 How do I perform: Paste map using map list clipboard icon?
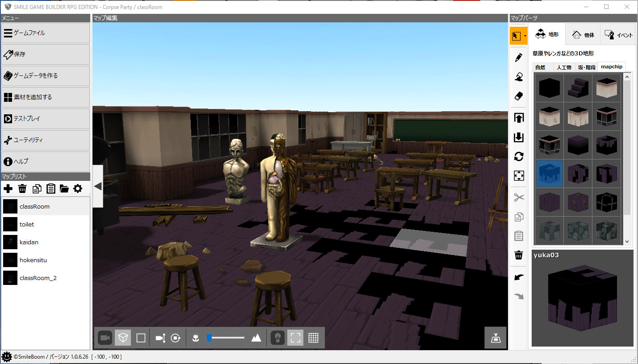coord(50,188)
